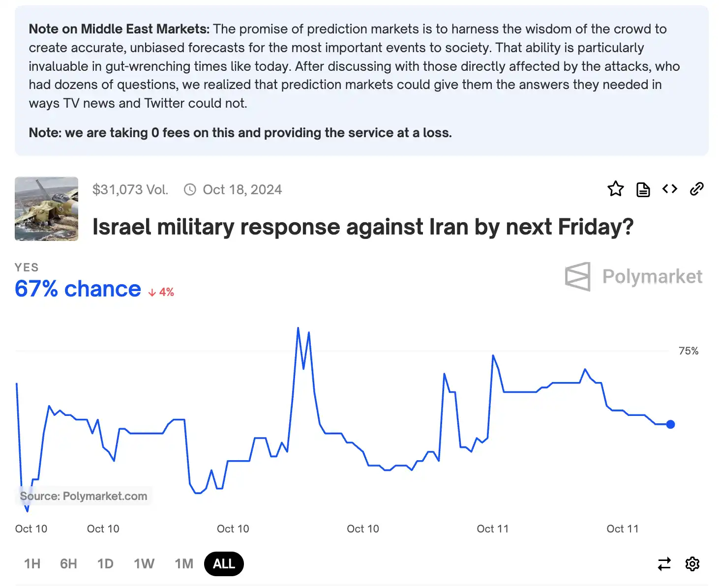Click the Polymarket logo watermark

point(634,276)
